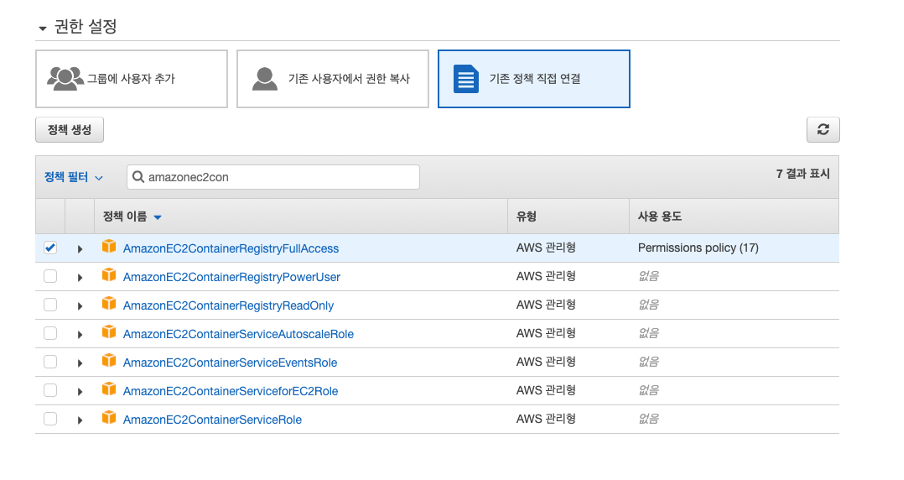The height and width of the screenshot is (480, 904).
Task: Expand AmazonEC2ContainerRegistryReadOnly row details
Action: pos(80,306)
